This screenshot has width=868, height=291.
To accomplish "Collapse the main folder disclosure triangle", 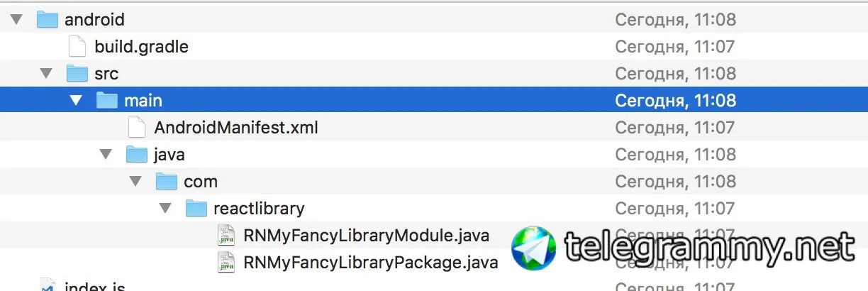I will pyautogui.click(x=76, y=101).
